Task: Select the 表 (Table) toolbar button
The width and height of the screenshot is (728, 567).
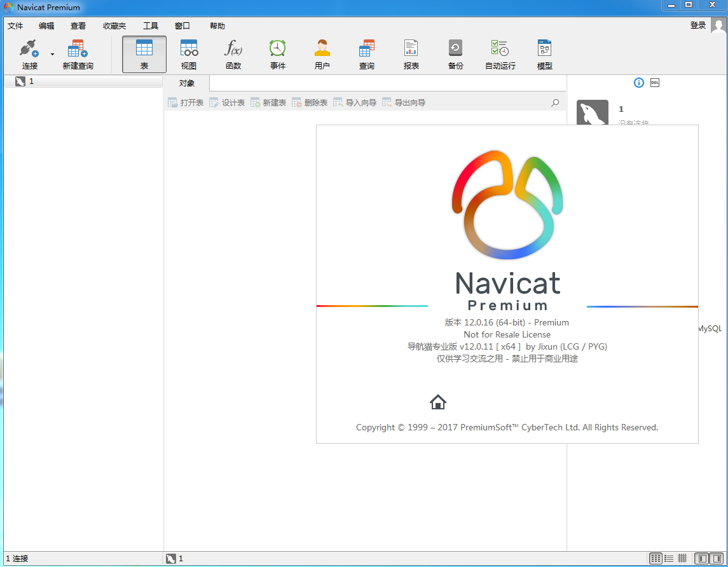Action: click(x=144, y=54)
